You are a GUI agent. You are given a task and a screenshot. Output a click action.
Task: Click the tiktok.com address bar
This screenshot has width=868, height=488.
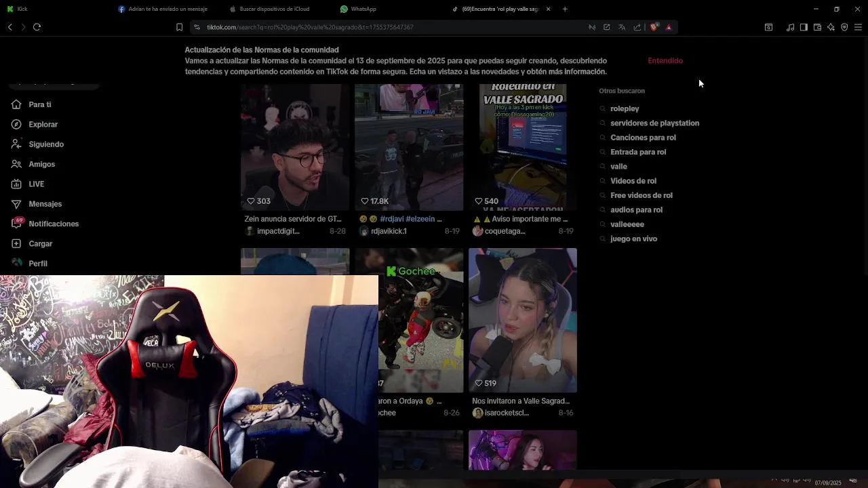tap(393, 27)
